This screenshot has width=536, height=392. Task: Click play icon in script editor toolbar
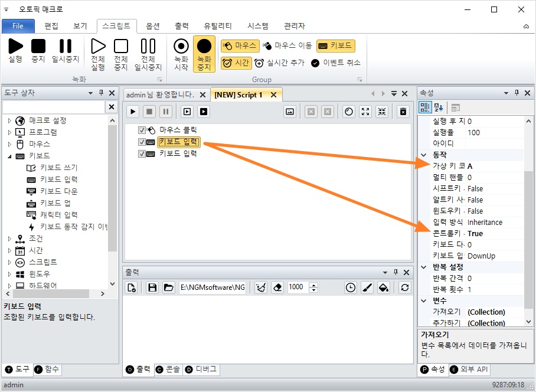pyautogui.click(x=133, y=112)
